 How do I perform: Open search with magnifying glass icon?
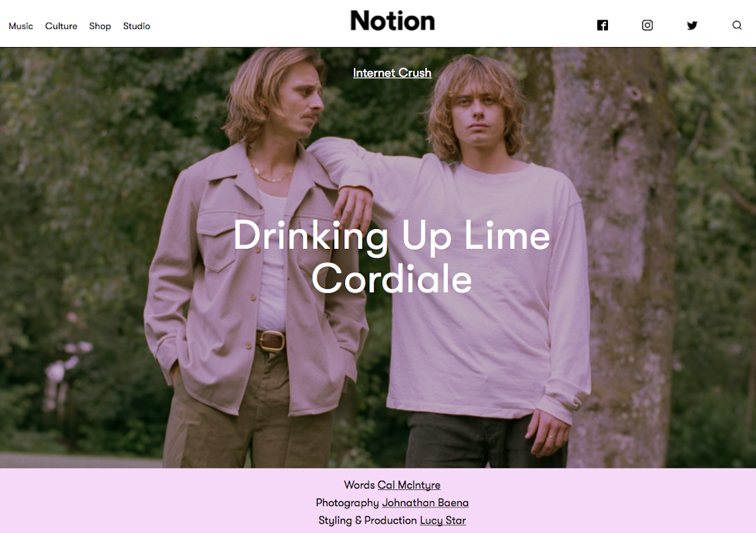[736, 25]
